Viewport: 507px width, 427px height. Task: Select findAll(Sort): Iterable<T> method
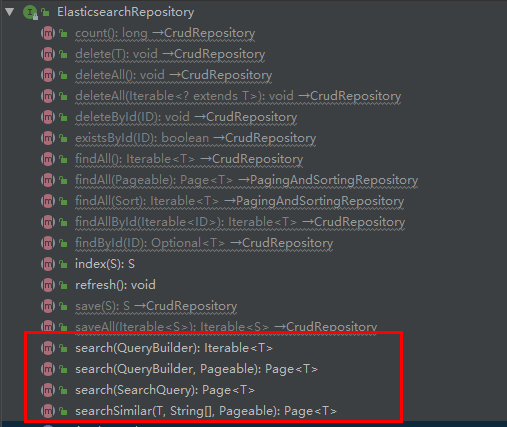coord(239,201)
